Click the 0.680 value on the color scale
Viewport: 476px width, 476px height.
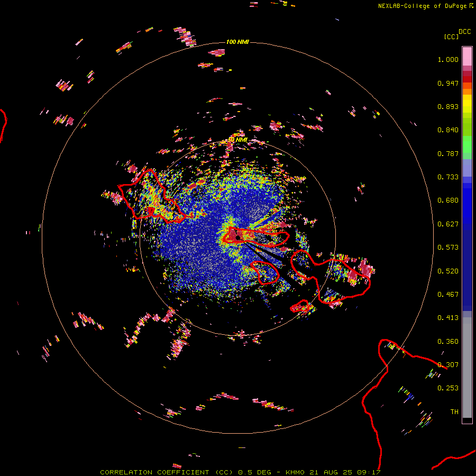tap(448, 200)
